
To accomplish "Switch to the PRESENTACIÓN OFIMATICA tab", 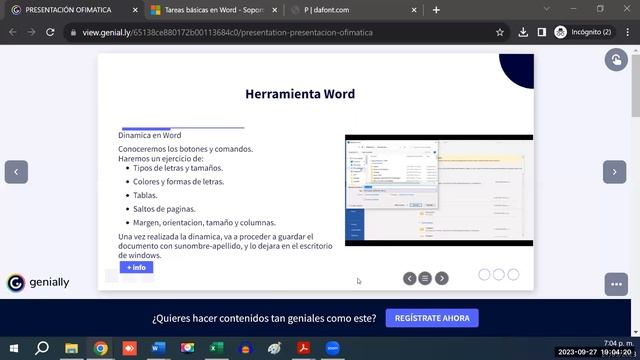I will (x=69, y=10).
